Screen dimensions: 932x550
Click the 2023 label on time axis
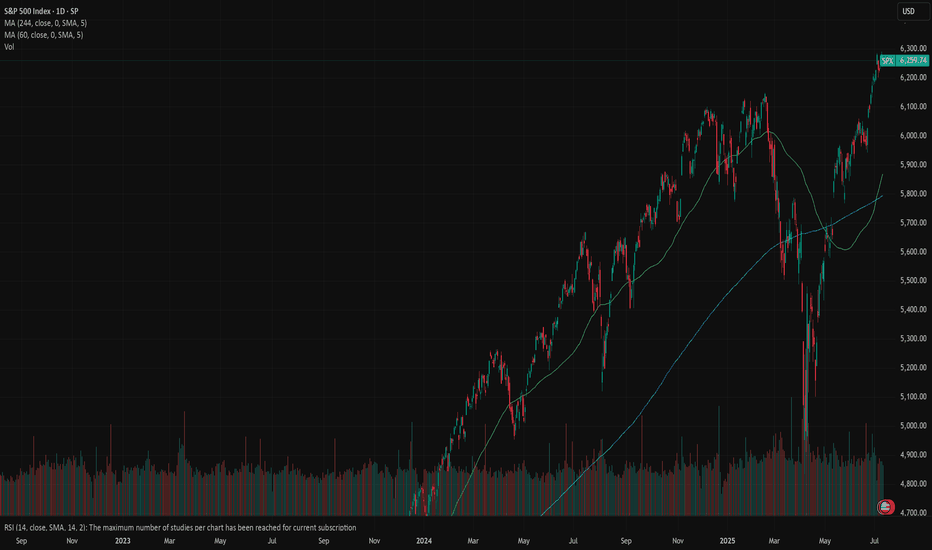(x=122, y=541)
